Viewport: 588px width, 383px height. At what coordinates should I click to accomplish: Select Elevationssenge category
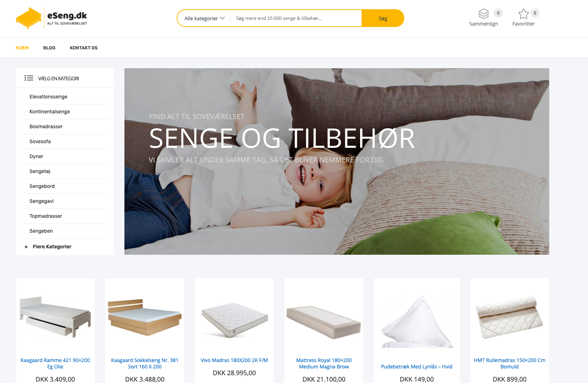[x=48, y=97]
